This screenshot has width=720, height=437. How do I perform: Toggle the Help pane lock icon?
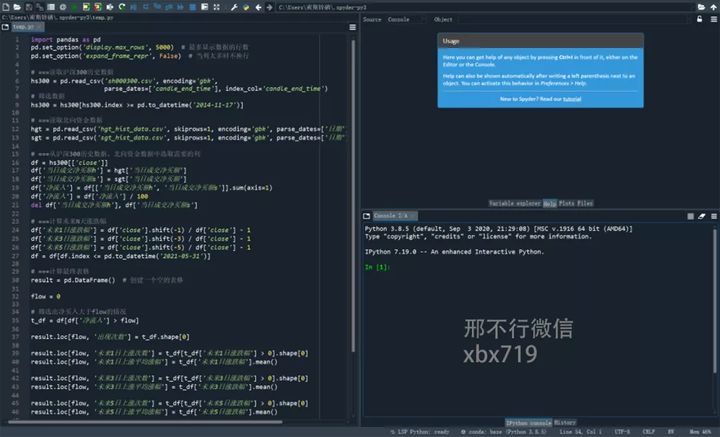click(699, 19)
